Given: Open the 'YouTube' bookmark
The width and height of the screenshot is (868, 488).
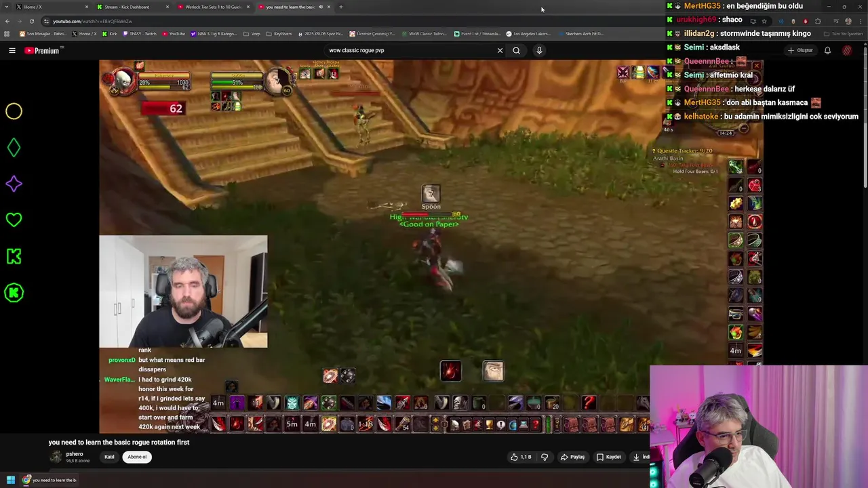Looking at the screenshot, I should click(x=174, y=33).
